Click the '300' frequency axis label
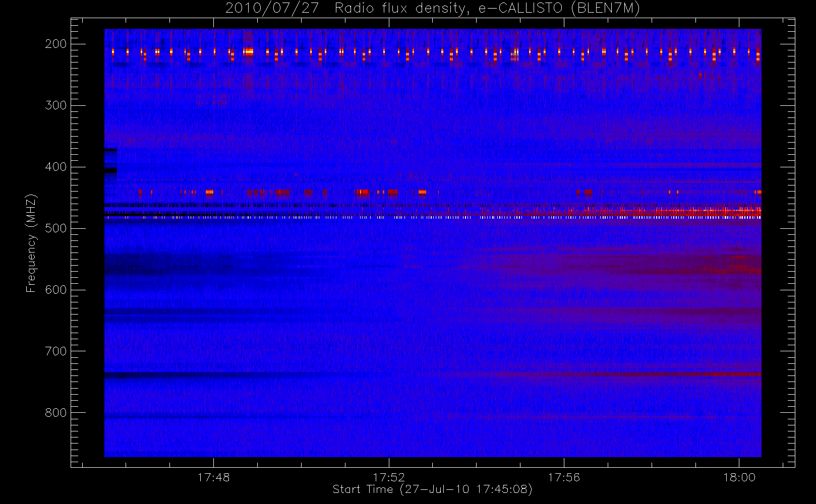 (56, 105)
